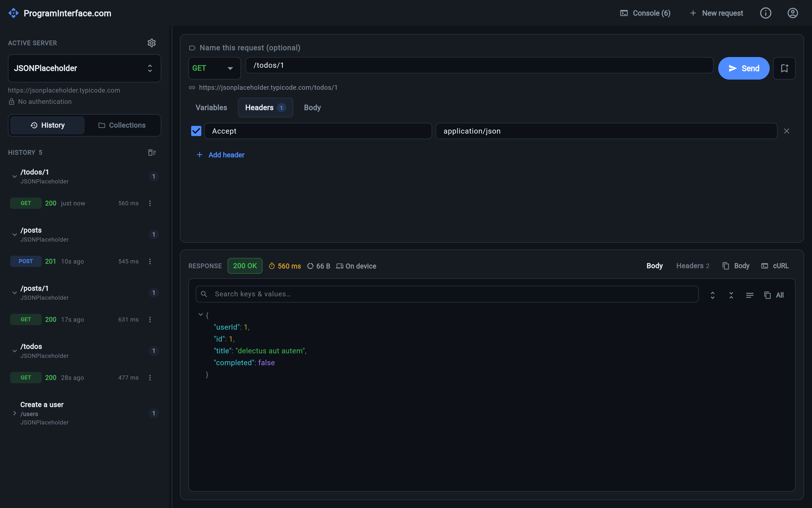Open active server settings gear
The height and width of the screenshot is (508, 812).
(152, 43)
